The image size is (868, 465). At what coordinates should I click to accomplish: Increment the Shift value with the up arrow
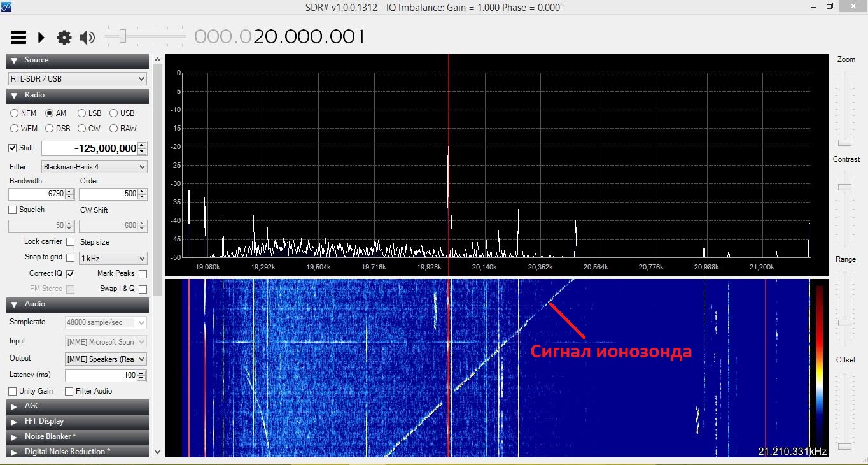143,145
